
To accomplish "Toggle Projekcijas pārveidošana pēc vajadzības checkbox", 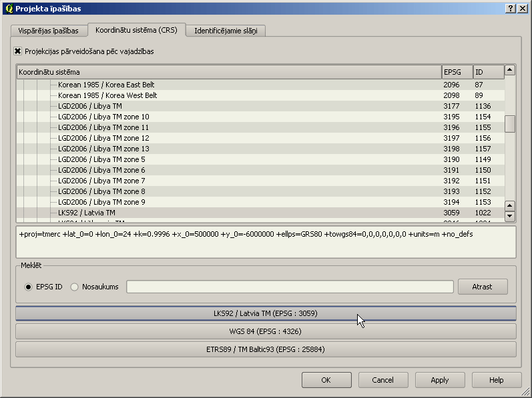I will [x=17, y=51].
